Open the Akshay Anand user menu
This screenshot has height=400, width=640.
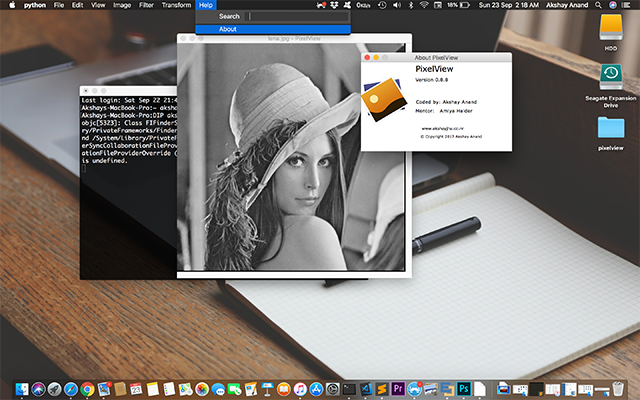point(567,5)
